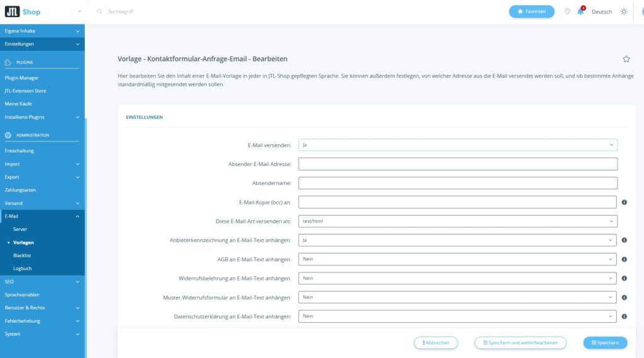Image resolution: width=644 pixels, height=358 pixels.
Task: Open Plugin-Manager in the sidebar
Action: click(21, 78)
